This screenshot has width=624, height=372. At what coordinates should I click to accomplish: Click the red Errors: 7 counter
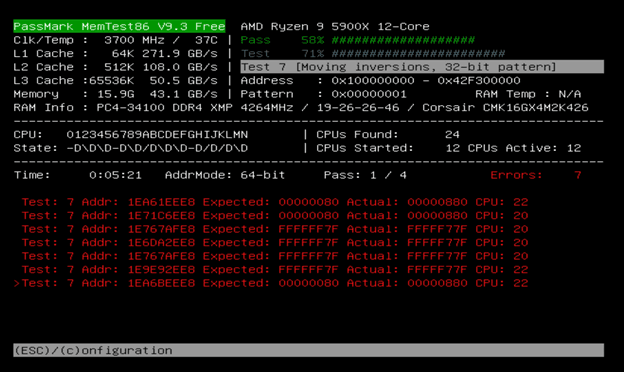tap(536, 175)
